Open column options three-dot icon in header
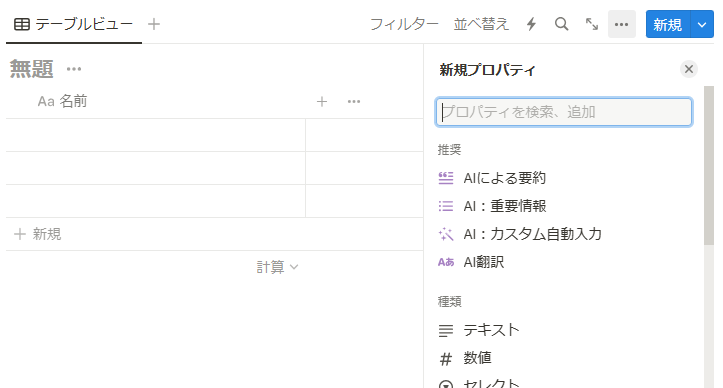 [x=354, y=101]
